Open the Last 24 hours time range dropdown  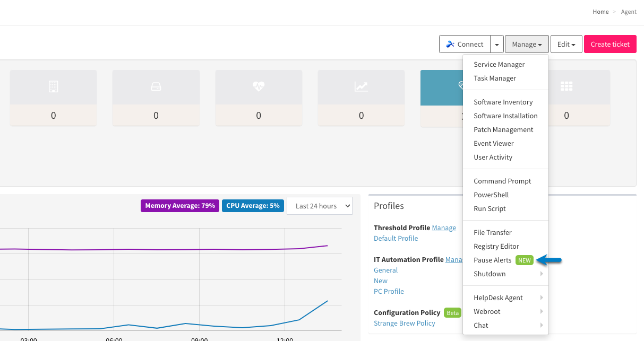click(320, 206)
